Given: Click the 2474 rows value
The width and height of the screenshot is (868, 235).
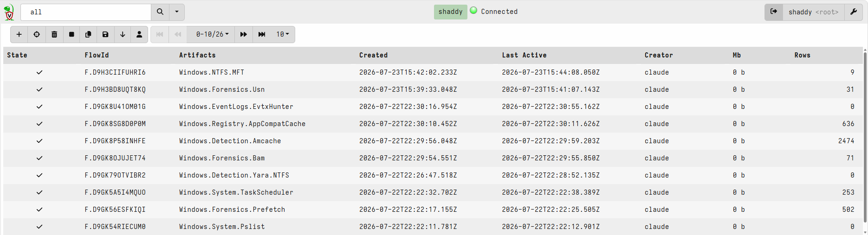Looking at the screenshot, I should point(846,141).
